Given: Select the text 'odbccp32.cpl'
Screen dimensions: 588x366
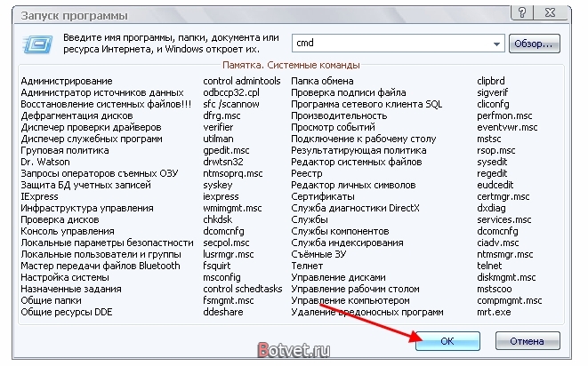Looking at the screenshot, I should pyautogui.click(x=231, y=92).
